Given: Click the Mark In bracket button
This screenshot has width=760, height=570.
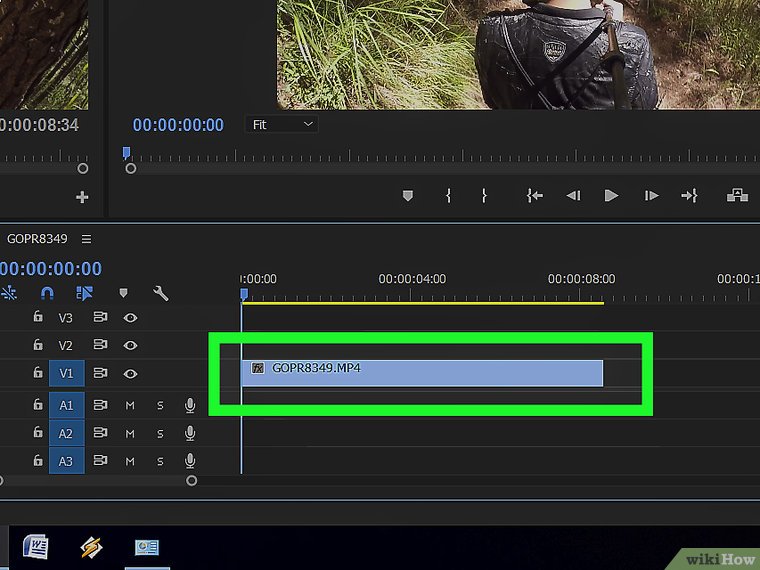Looking at the screenshot, I should 448,196.
